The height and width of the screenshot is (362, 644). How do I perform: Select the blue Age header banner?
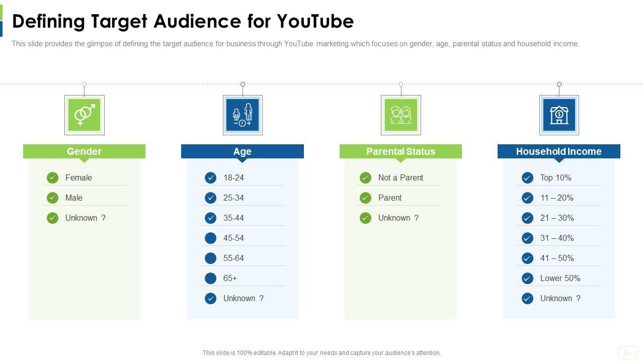tap(243, 151)
